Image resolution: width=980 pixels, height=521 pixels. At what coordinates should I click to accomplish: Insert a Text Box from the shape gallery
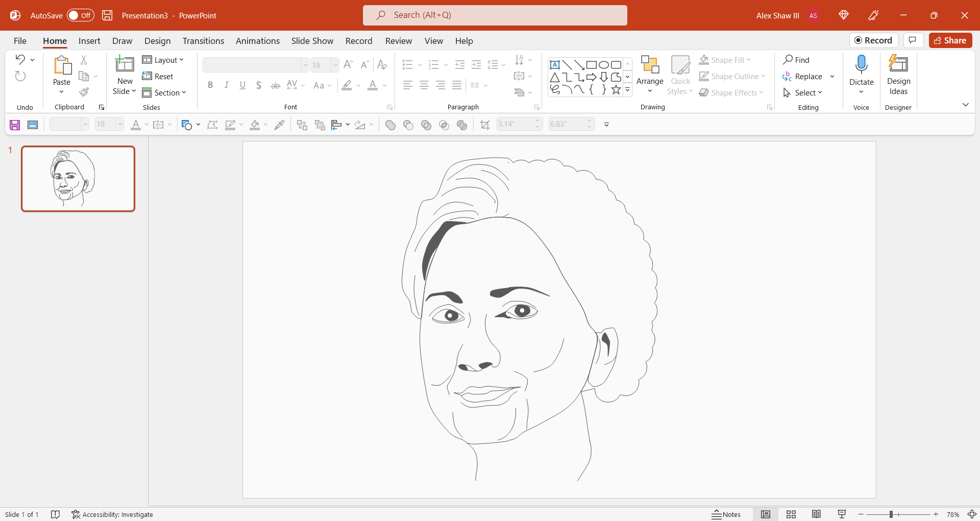click(555, 65)
